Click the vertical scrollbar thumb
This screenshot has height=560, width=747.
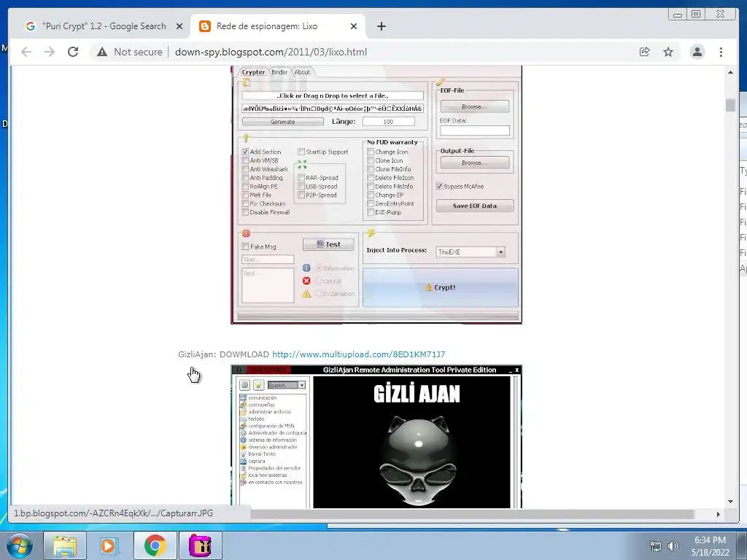point(730,105)
